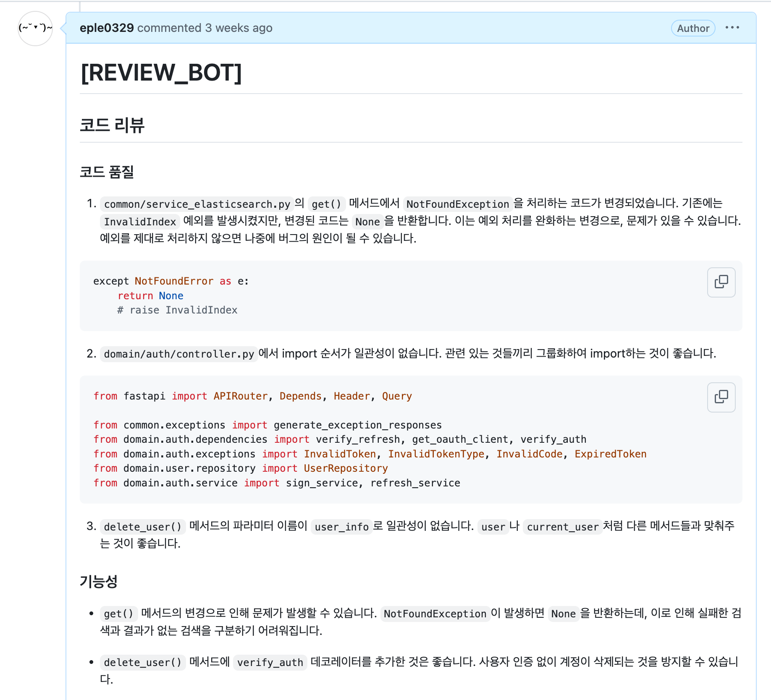Screen dimensions: 771x700
Task: Click the [REVIEW_BOT] heading
Action: click(161, 72)
